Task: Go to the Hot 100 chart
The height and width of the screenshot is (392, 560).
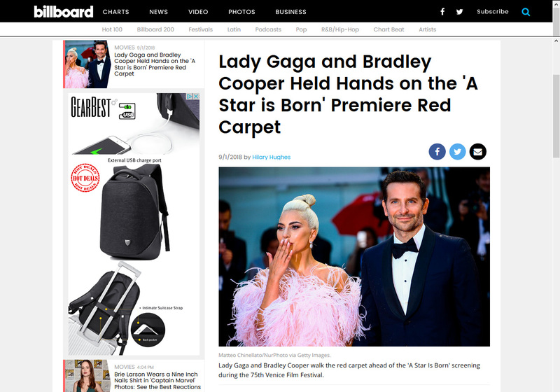Action: [112, 29]
